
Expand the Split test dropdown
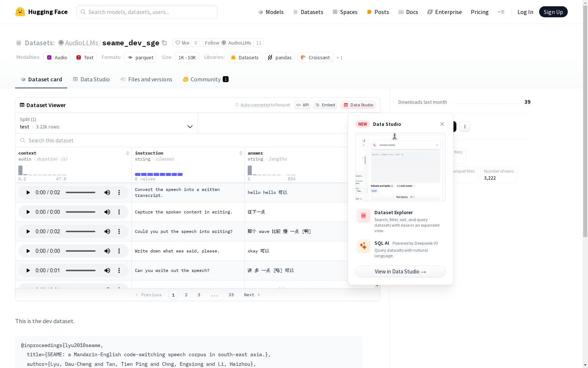107,123
